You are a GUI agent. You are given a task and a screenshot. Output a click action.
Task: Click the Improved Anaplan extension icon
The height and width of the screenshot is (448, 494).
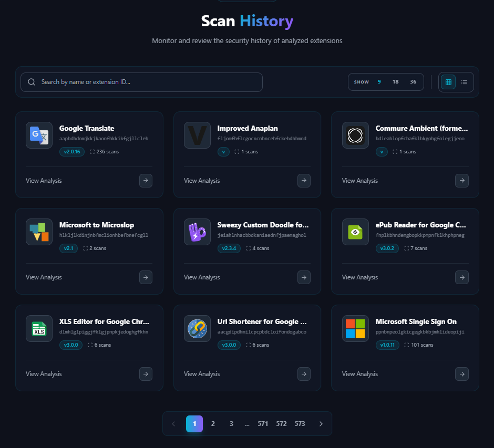point(197,135)
